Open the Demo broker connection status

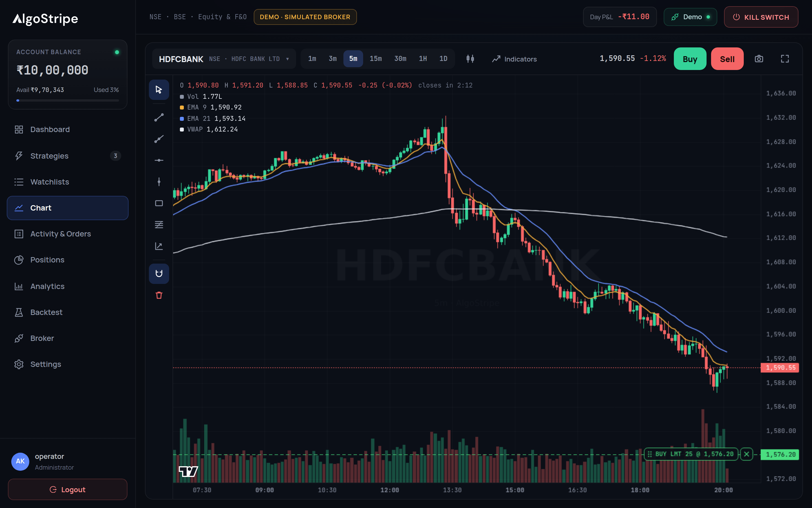point(690,17)
